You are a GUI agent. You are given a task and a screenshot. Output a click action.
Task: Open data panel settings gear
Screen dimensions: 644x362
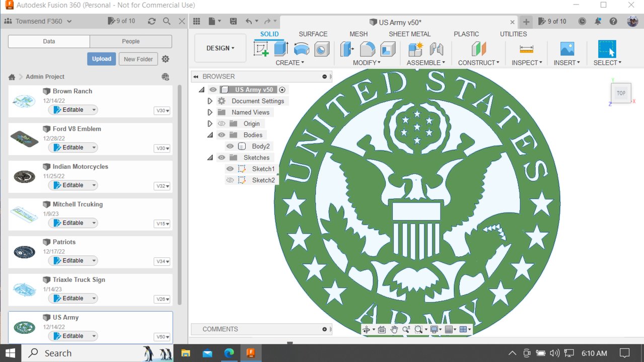[166, 59]
